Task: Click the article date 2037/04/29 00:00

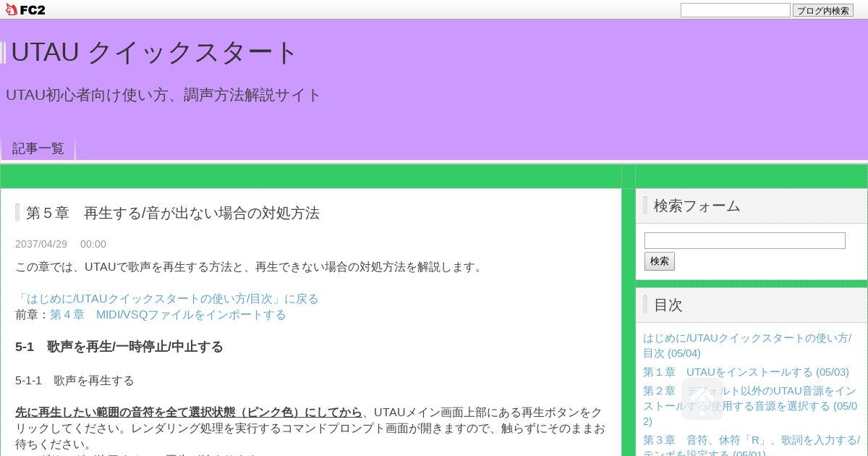Action: click(x=61, y=244)
